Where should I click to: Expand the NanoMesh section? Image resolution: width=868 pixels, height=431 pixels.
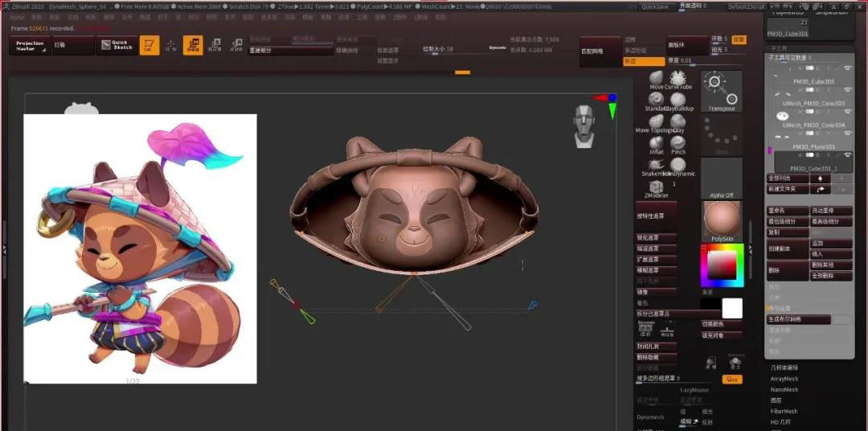point(784,389)
